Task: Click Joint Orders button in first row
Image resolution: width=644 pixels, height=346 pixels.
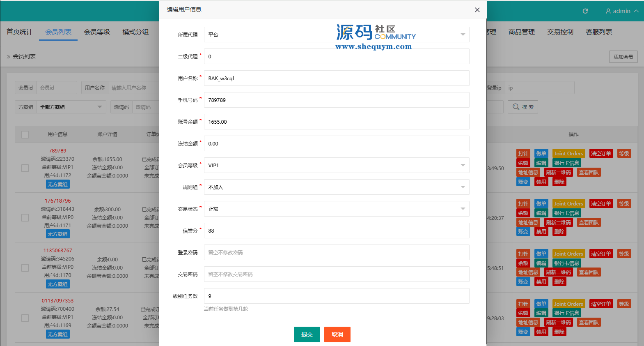Action: 568,154
